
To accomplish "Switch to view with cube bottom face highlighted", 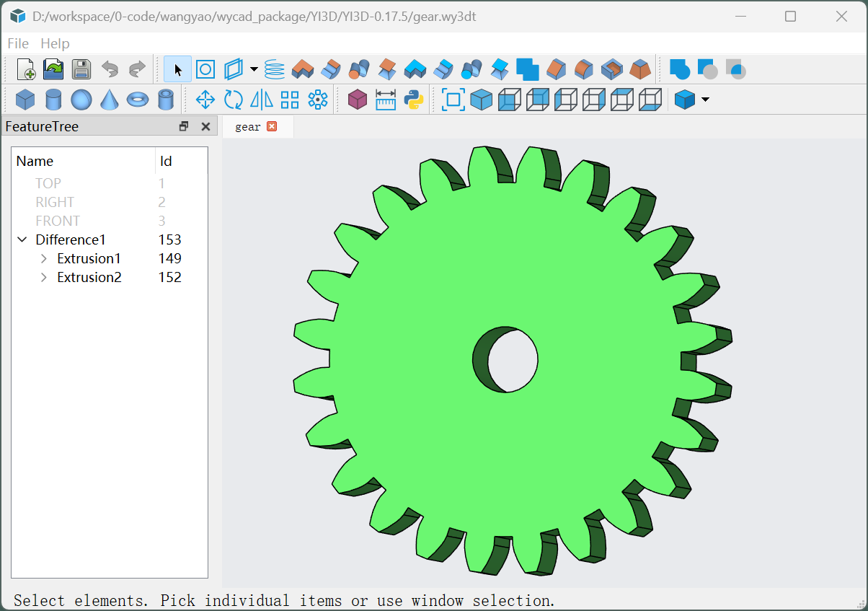I will (650, 100).
